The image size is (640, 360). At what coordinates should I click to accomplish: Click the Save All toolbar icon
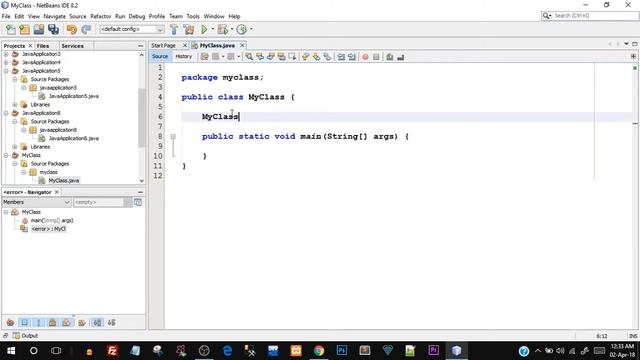53,29
